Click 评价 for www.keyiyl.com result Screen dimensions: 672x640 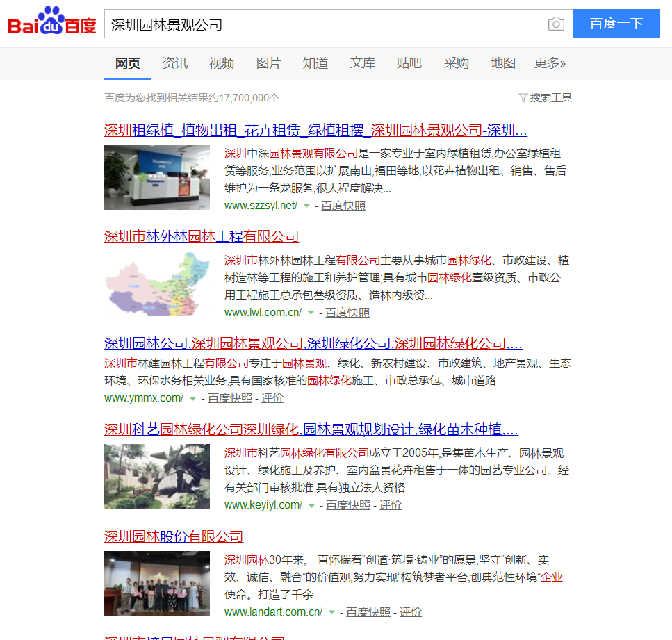tap(391, 505)
